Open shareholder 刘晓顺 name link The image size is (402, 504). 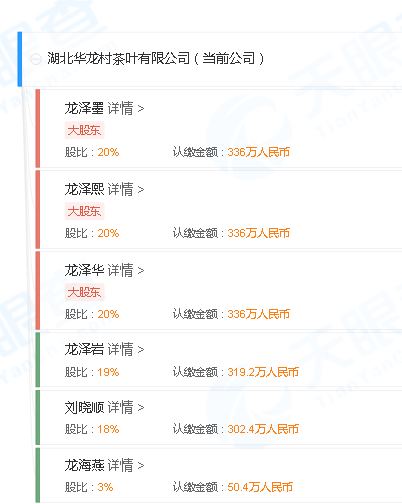click(x=84, y=407)
